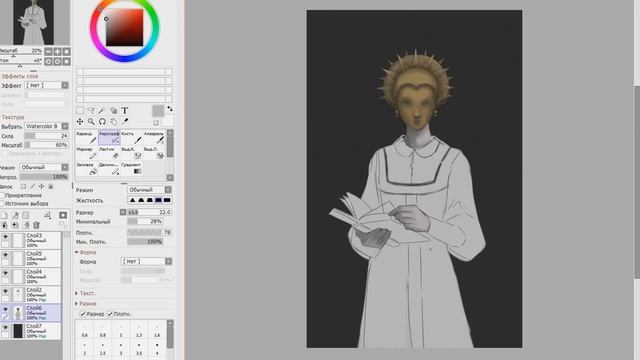Create a new layer icon

click(4, 215)
